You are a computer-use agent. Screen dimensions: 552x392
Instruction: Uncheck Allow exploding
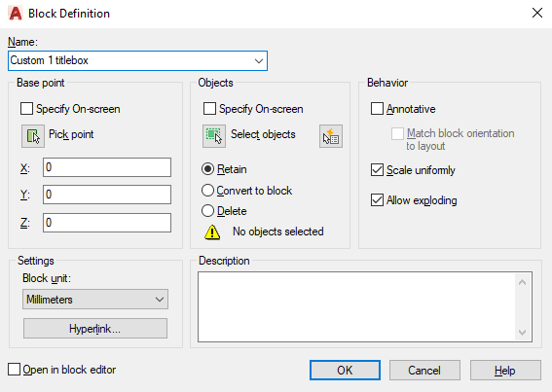[x=377, y=200]
